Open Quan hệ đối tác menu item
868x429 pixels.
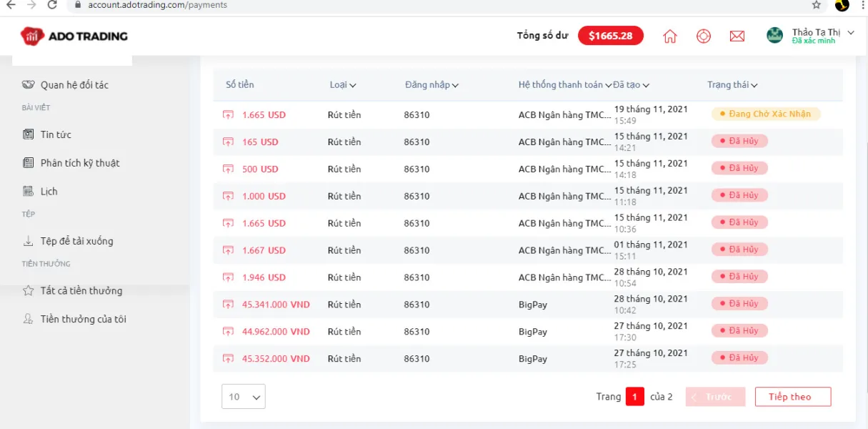pyautogui.click(x=74, y=84)
